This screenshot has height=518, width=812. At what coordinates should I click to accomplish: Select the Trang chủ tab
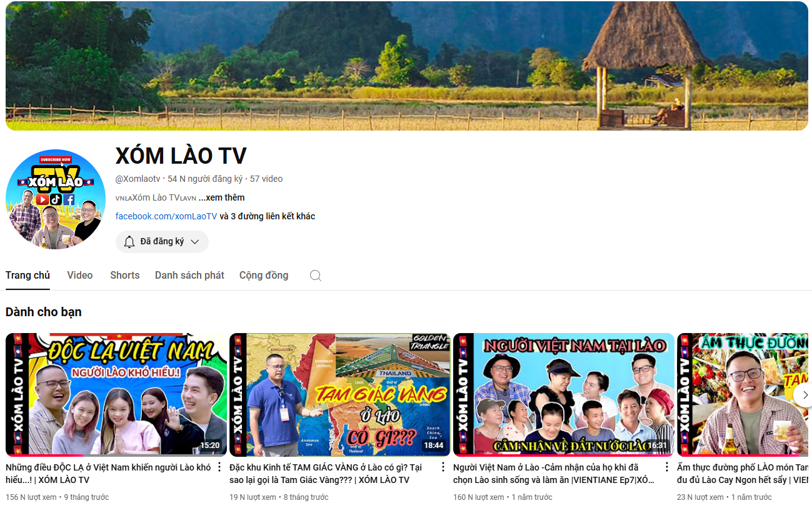coord(28,276)
